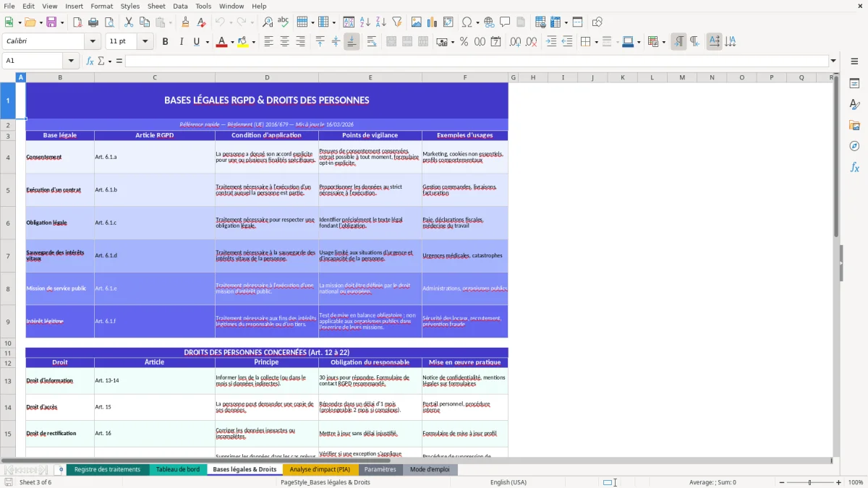This screenshot has height=488, width=868.
Task: Click the Define Print Area icon
Action: click(540, 22)
